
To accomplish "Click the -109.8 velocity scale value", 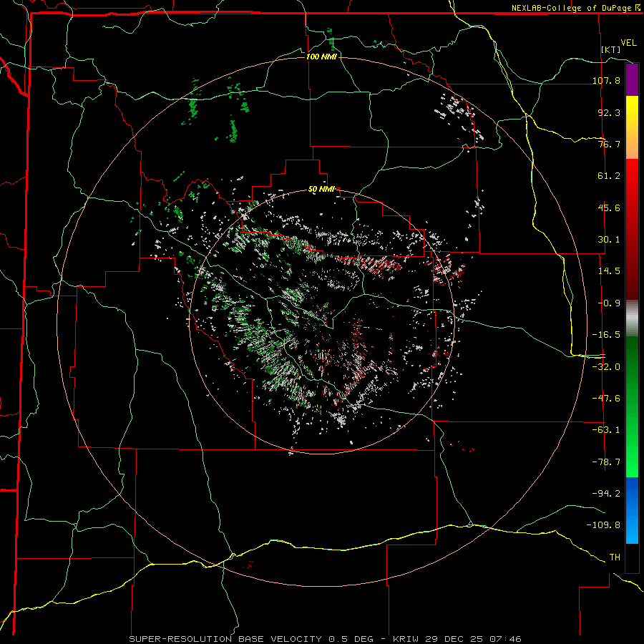I will tap(603, 525).
